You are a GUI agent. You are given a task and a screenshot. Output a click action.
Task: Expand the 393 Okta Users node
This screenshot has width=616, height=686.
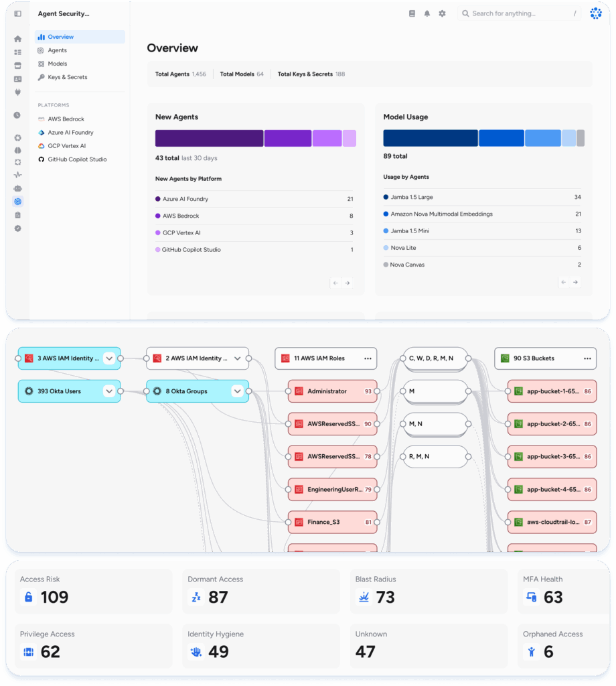point(109,391)
